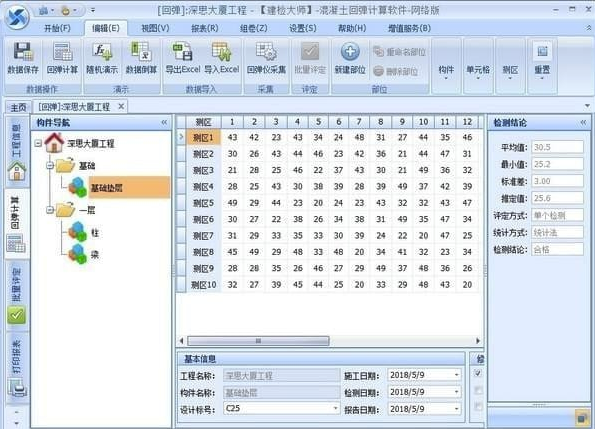Add a new part with 新建部位

coord(350,58)
